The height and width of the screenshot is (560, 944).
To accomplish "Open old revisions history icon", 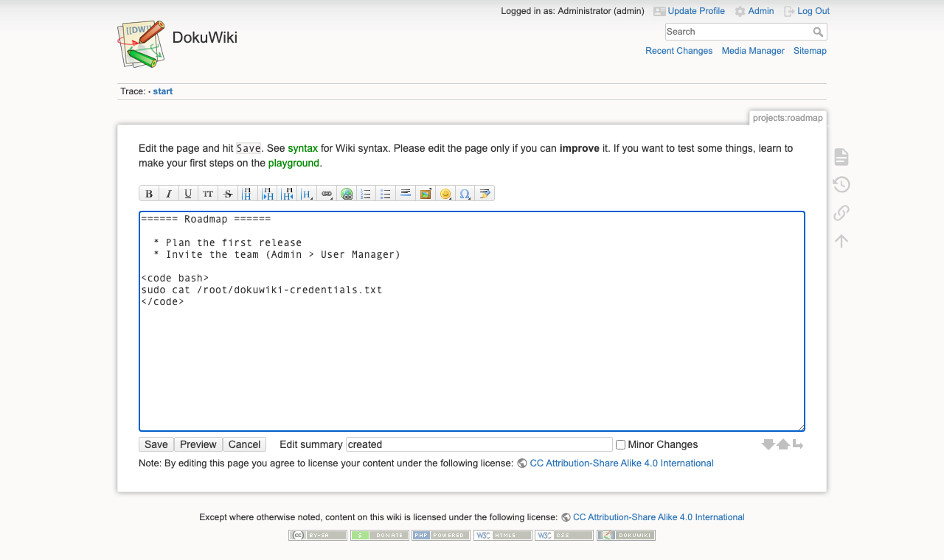I will tap(841, 185).
